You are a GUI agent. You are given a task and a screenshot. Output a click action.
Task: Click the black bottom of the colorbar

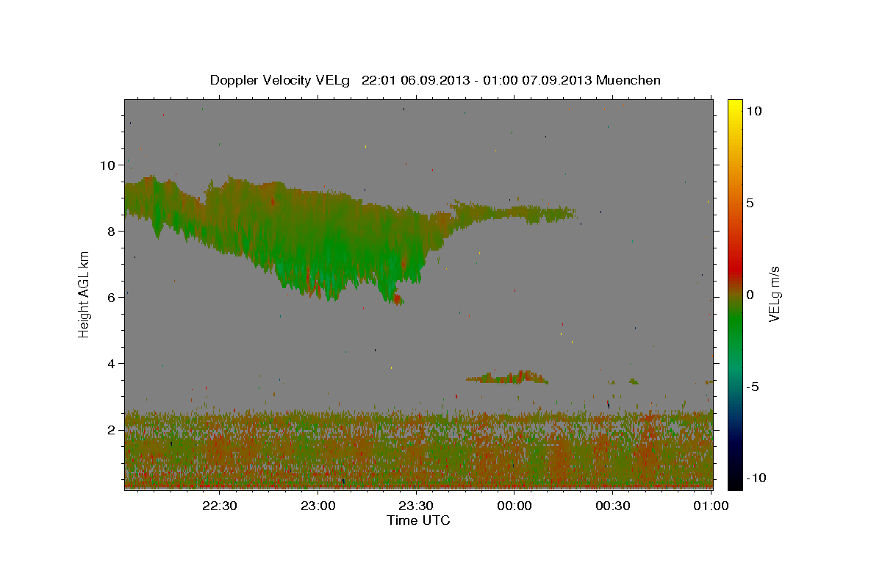[735, 481]
